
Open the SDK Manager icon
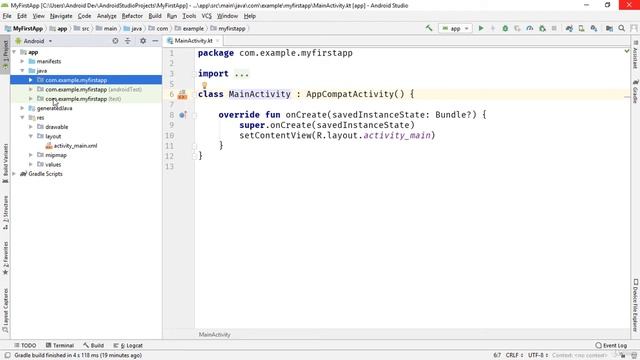tap(594, 28)
